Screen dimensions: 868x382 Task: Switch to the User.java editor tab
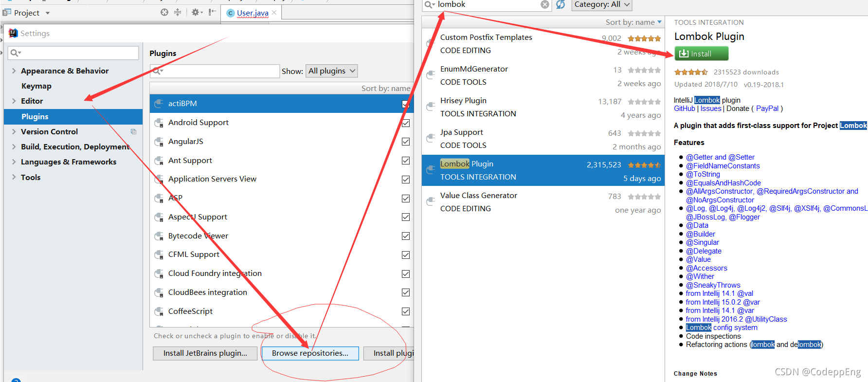point(253,13)
